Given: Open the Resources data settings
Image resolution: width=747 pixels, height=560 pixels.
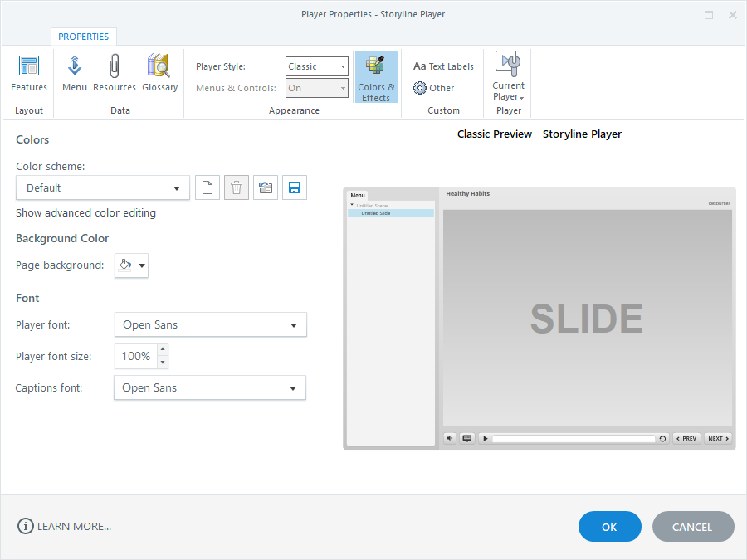Looking at the screenshot, I should (115, 73).
